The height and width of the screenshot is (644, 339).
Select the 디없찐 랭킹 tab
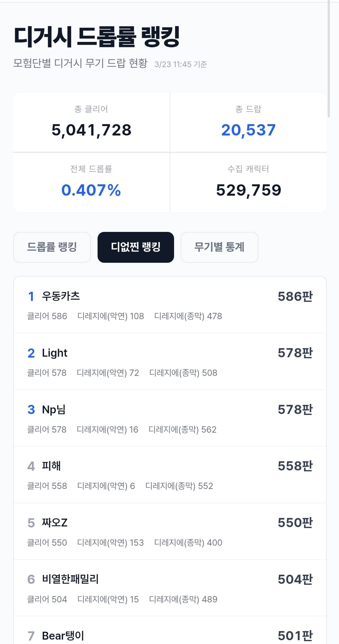click(x=136, y=247)
